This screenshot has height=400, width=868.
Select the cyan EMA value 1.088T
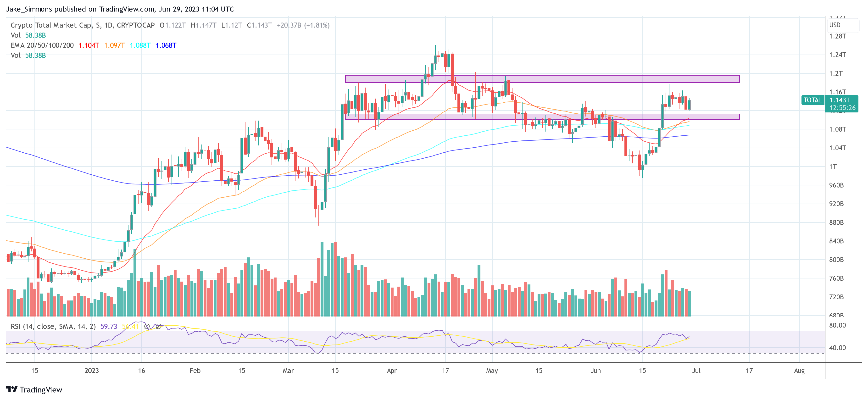coord(140,45)
